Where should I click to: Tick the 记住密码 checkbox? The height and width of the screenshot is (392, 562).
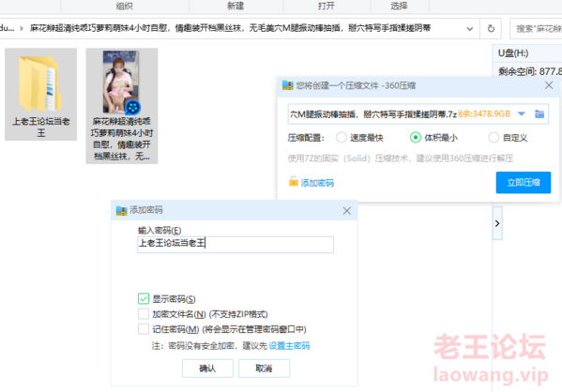pyautogui.click(x=144, y=329)
